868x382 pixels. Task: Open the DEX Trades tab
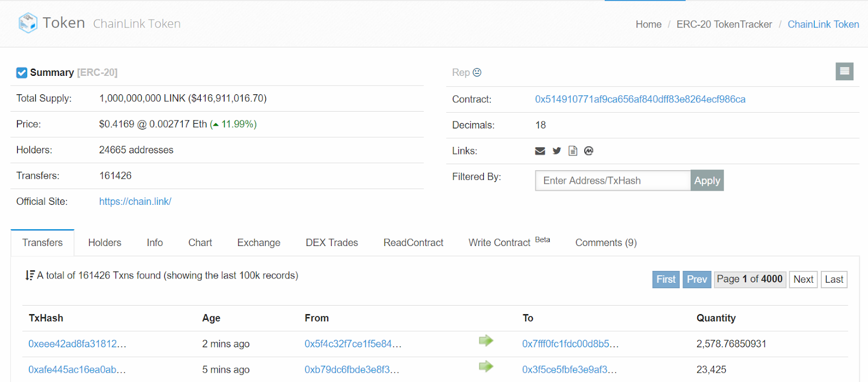[x=332, y=243]
